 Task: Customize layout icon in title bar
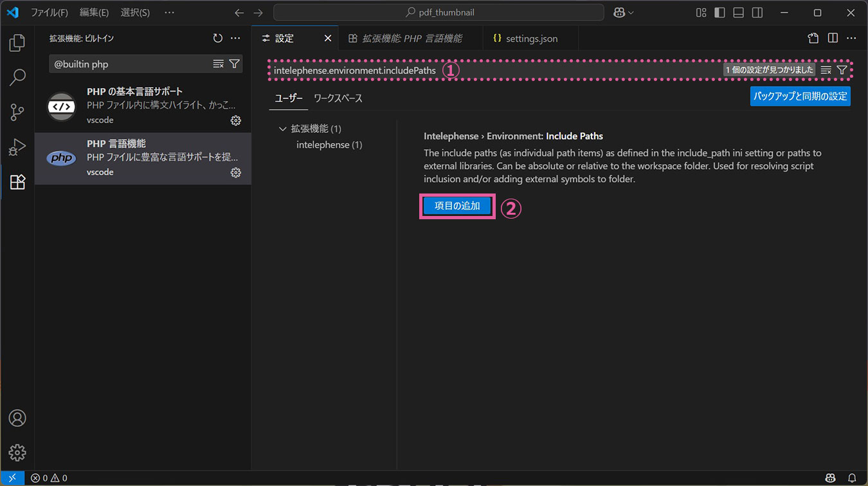pos(701,12)
